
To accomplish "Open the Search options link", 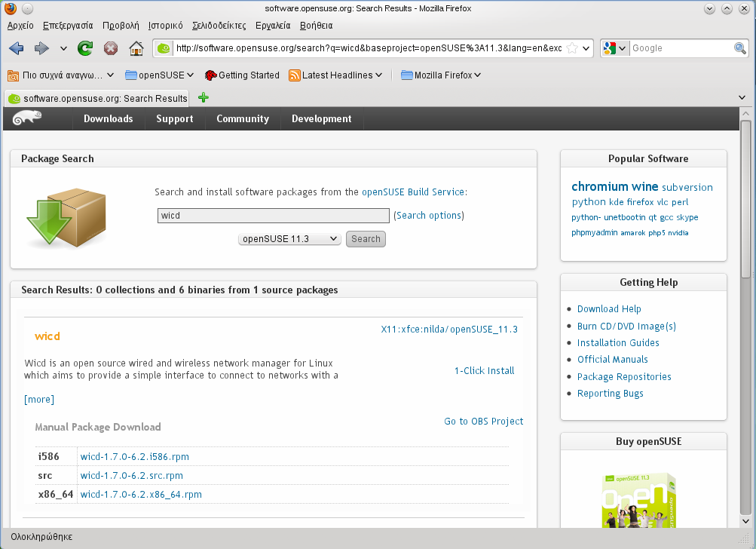I will (x=429, y=216).
